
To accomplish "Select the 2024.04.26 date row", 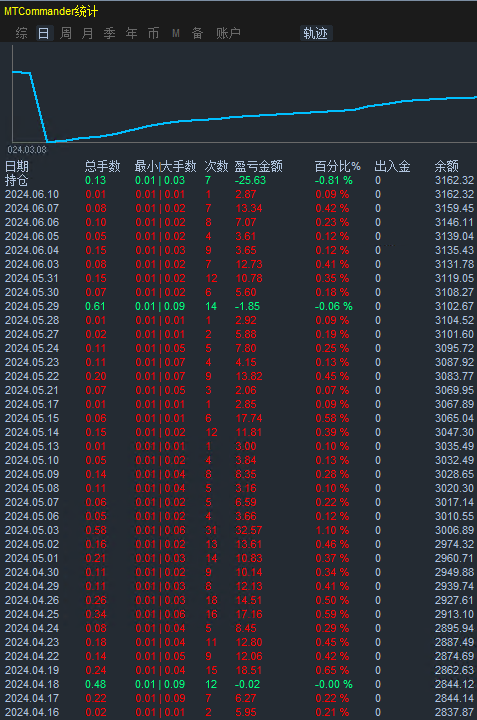I will [x=238, y=600].
